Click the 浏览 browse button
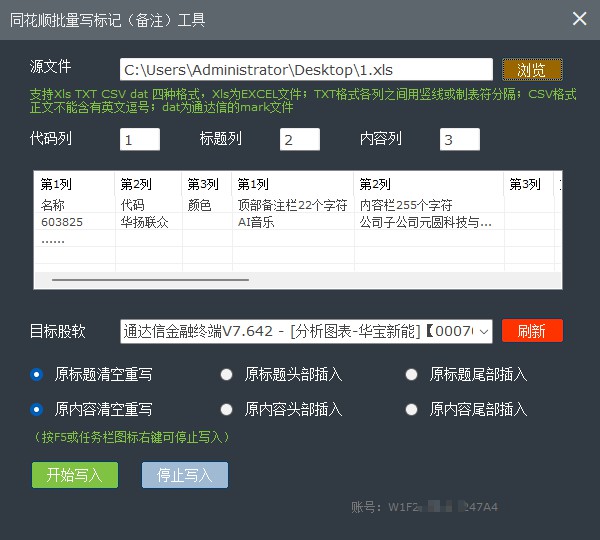The width and height of the screenshot is (600, 540). [532, 69]
